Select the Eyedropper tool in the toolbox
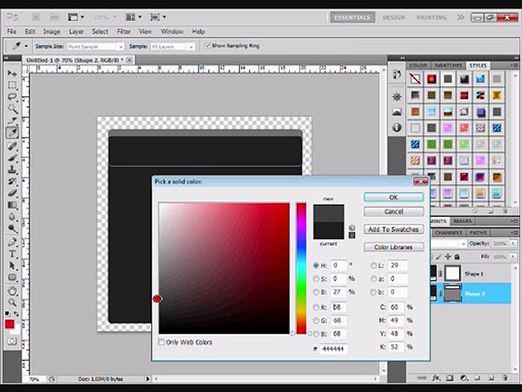This screenshot has width=522, height=392. [12, 133]
